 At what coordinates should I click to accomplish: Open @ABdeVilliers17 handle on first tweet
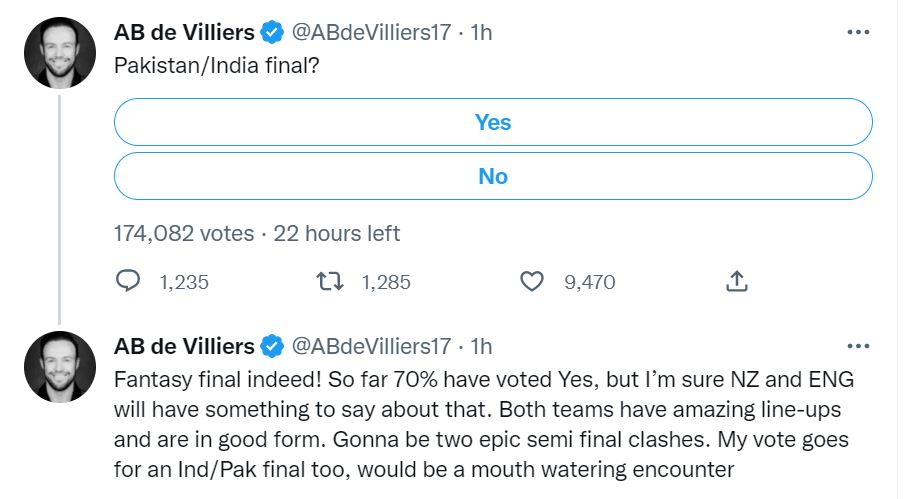(370, 33)
